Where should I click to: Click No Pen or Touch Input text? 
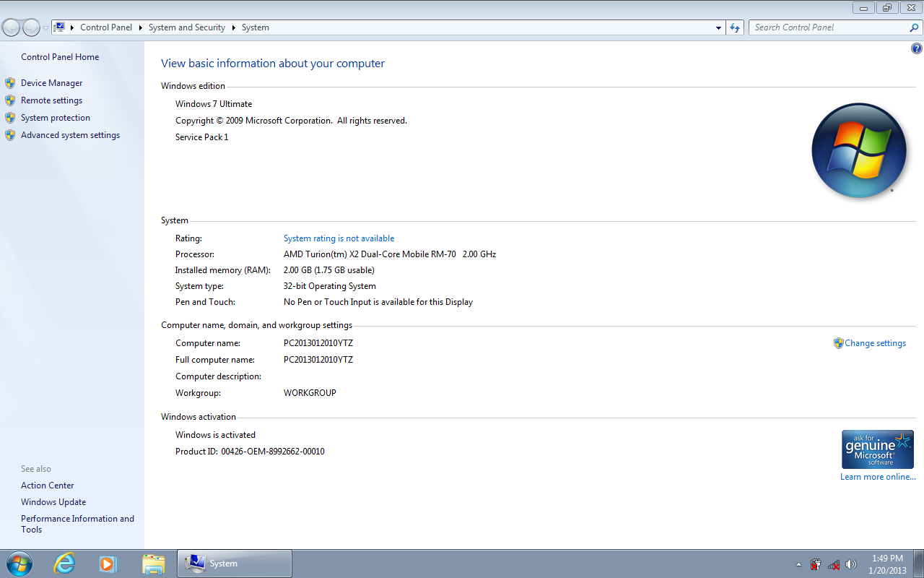tap(378, 302)
